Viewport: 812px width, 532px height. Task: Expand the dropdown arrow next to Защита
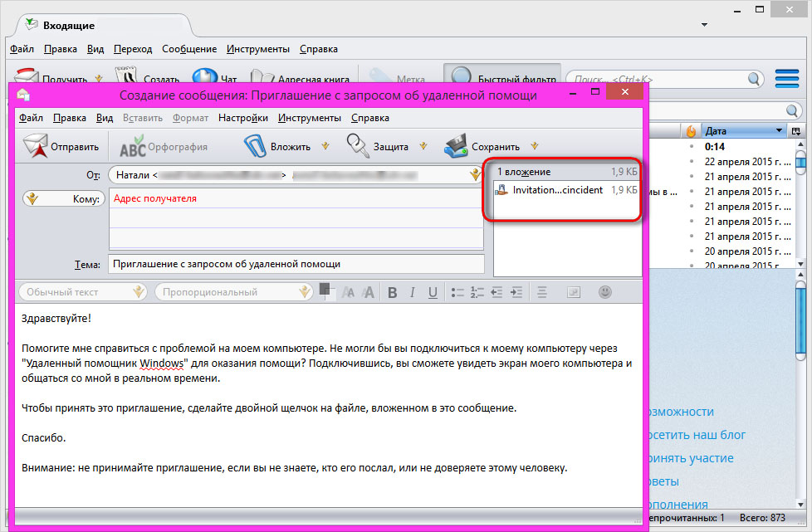[423, 146]
